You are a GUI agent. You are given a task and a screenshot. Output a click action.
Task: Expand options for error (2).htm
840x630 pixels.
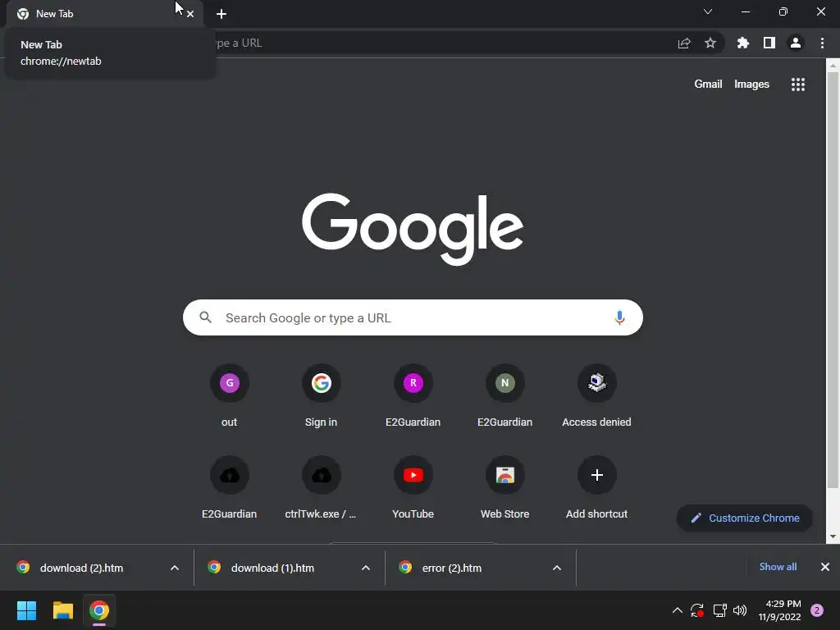(x=557, y=568)
